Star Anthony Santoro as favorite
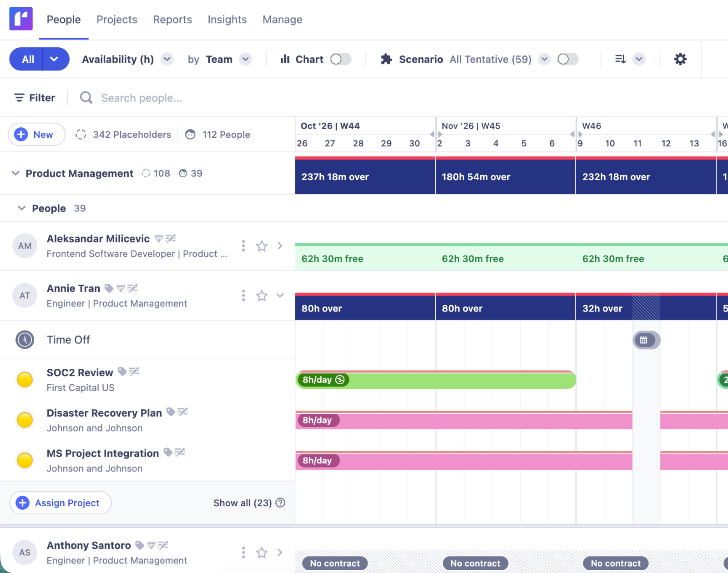Image resolution: width=728 pixels, height=573 pixels. click(x=262, y=553)
